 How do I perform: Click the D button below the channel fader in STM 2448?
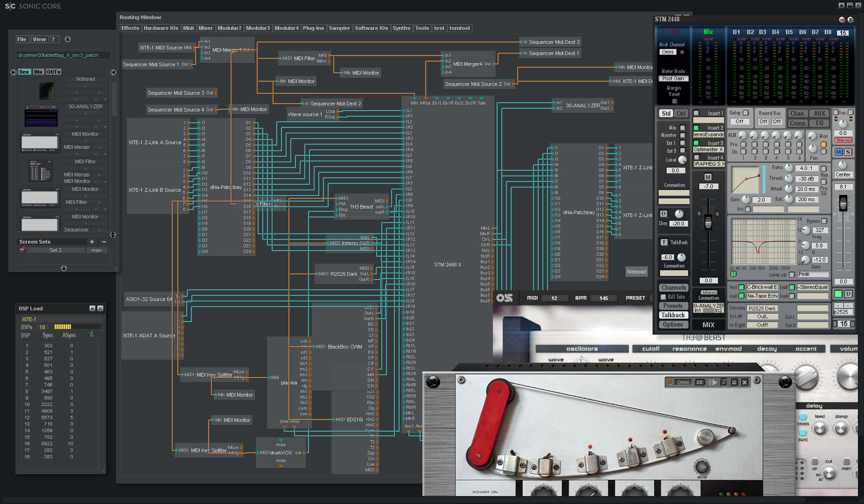(848, 294)
